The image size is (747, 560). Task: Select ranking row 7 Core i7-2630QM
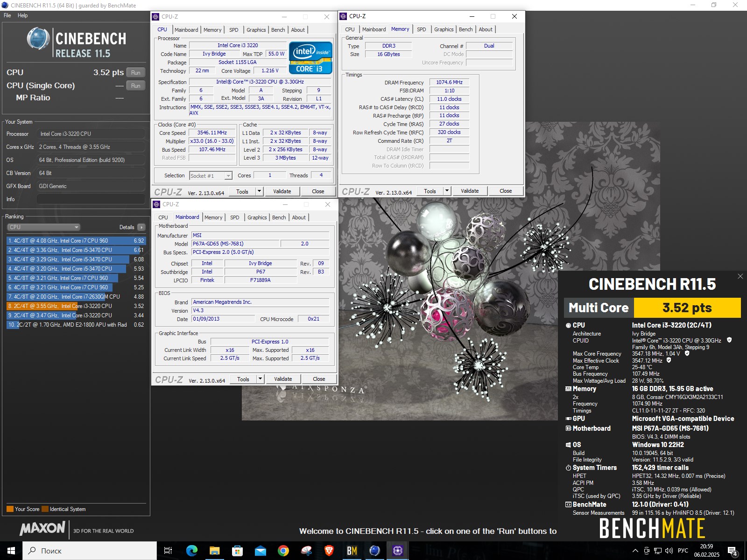pos(76,297)
